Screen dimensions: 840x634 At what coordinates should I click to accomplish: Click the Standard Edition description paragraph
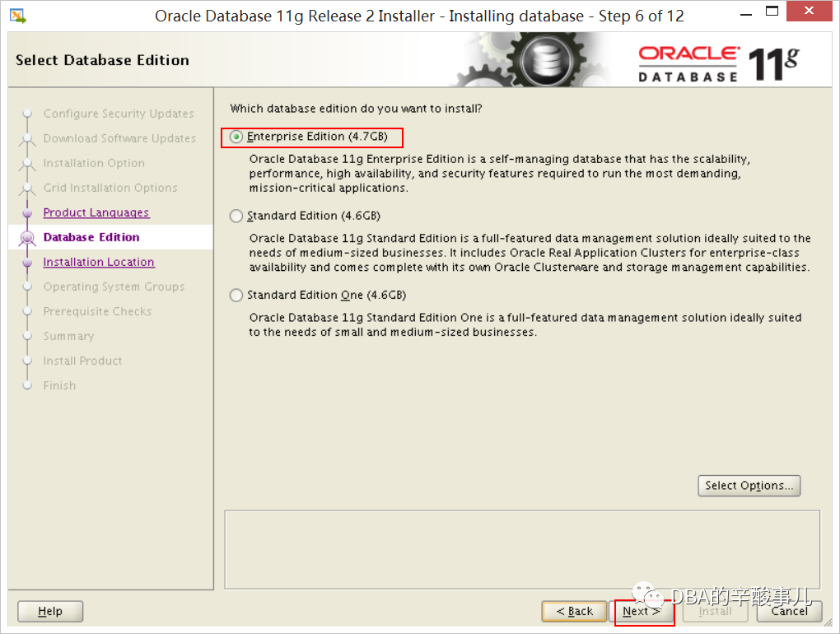(x=530, y=253)
